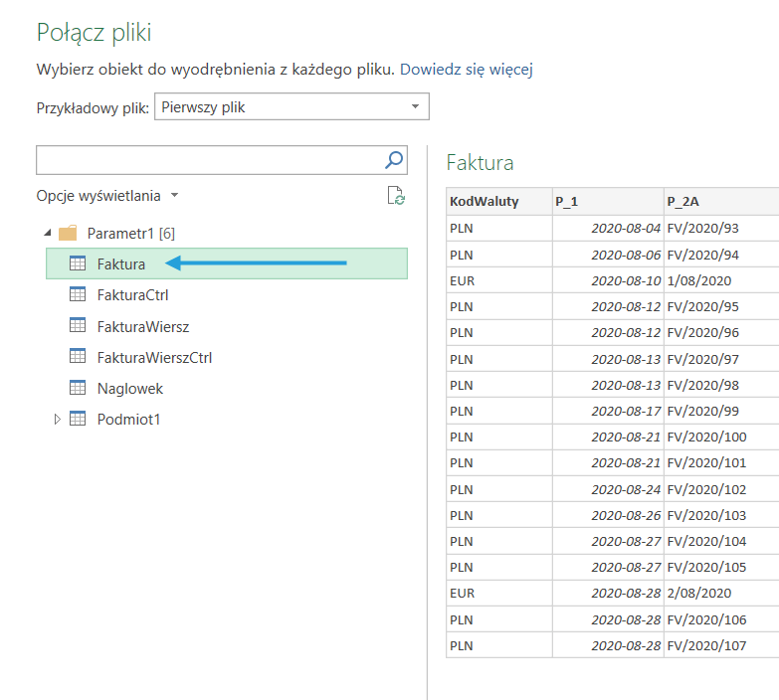The height and width of the screenshot is (700, 779).
Task: Click the search magnifier icon
Action: click(x=394, y=160)
